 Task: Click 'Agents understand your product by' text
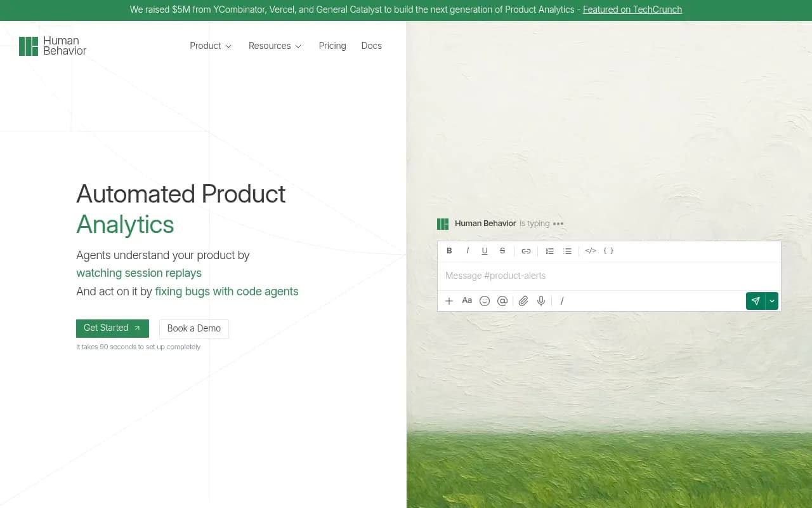tap(163, 255)
